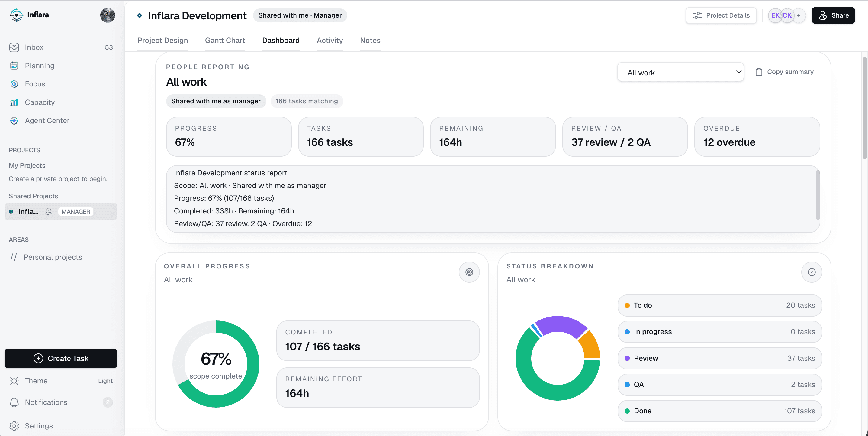868x436 pixels.
Task: Select the Dashboard tab
Action: 281,41
